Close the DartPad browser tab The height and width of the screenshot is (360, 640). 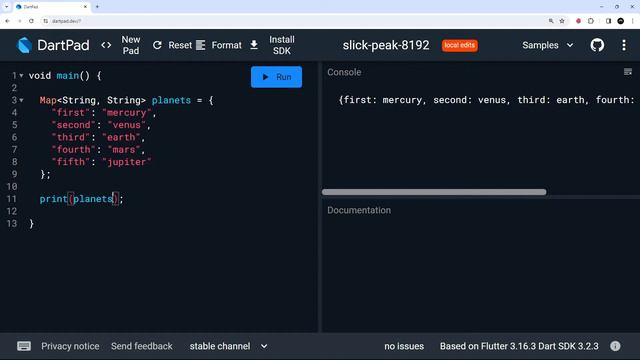[x=85, y=7]
